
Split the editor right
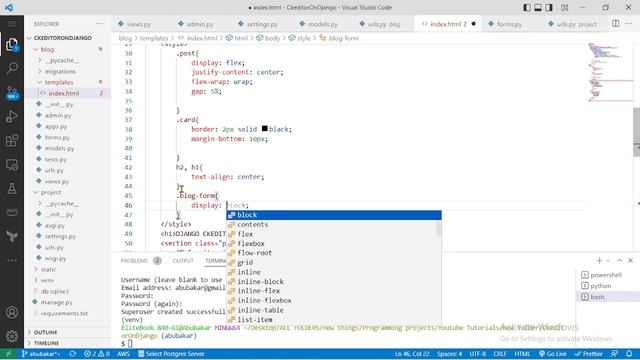(x=616, y=24)
